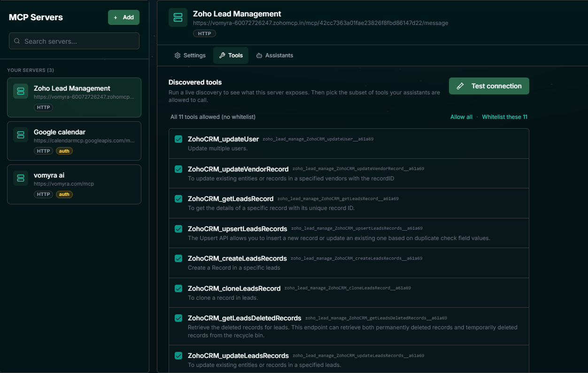Uncheck the ZohoCRM_updateUser tool checkbox
The image size is (588, 373).
[178, 139]
